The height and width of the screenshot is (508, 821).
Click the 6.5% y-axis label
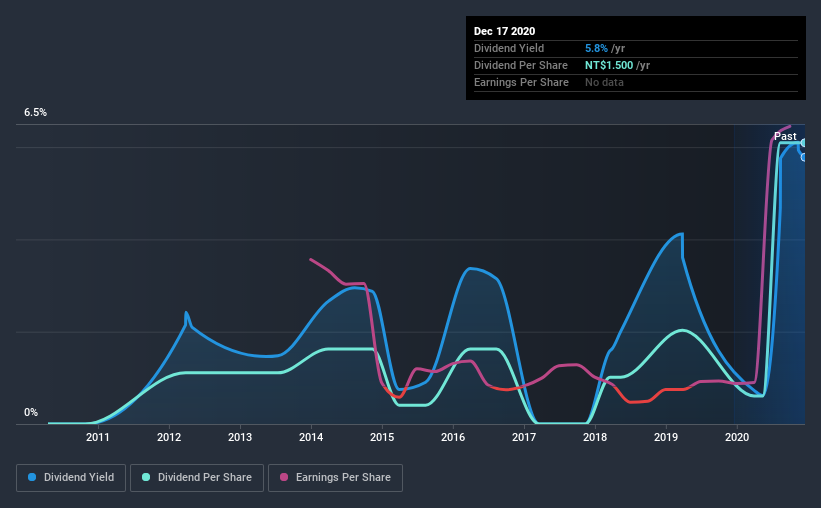coord(35,113)
